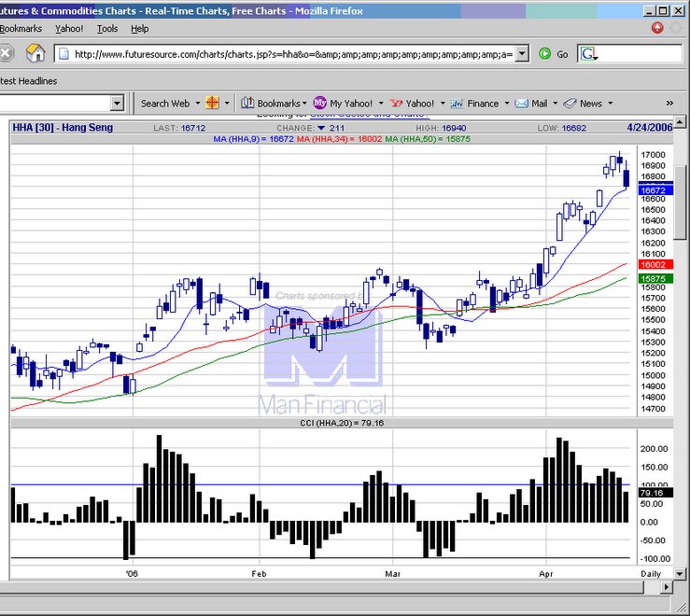Open the Yahoo! menu
This screenshot has height=616, width=690.
tap(69, 29)
